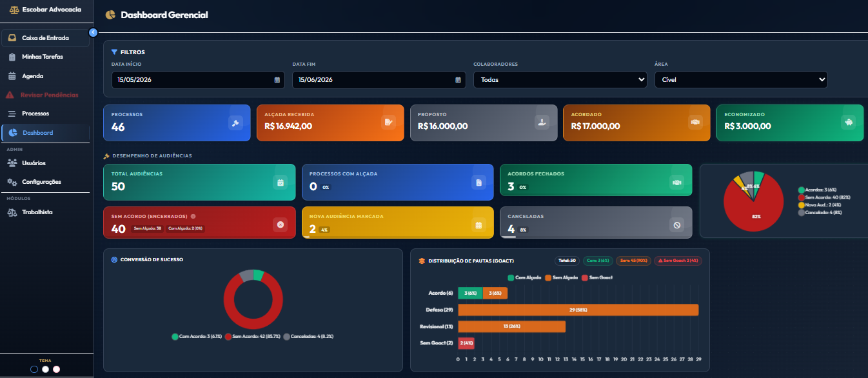The image size is (868, 378).
Task: Click the calendar icon on Nova Audiência Marcada
Action: pyautogui.click(x=478, y=225)
